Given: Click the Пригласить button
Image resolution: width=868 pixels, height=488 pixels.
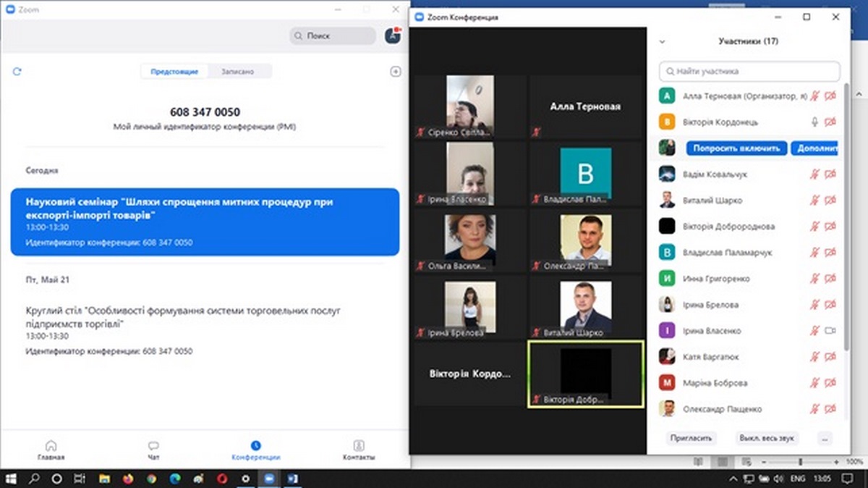Looking at the screenshot, I should click(690, 438).
